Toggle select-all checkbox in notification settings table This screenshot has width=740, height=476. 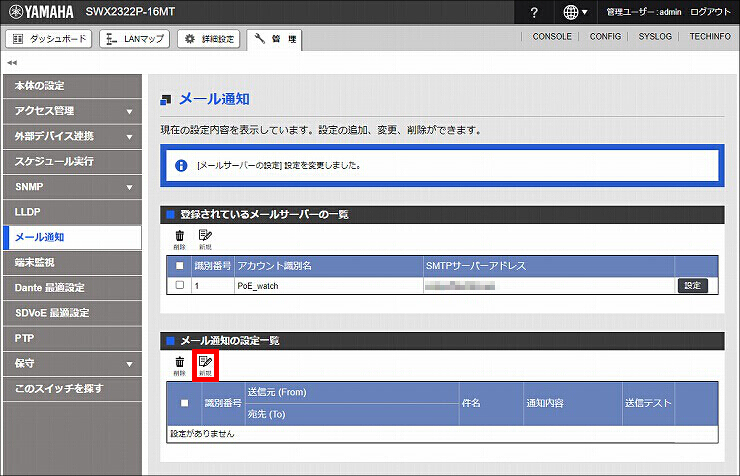(x=185, y=403)
